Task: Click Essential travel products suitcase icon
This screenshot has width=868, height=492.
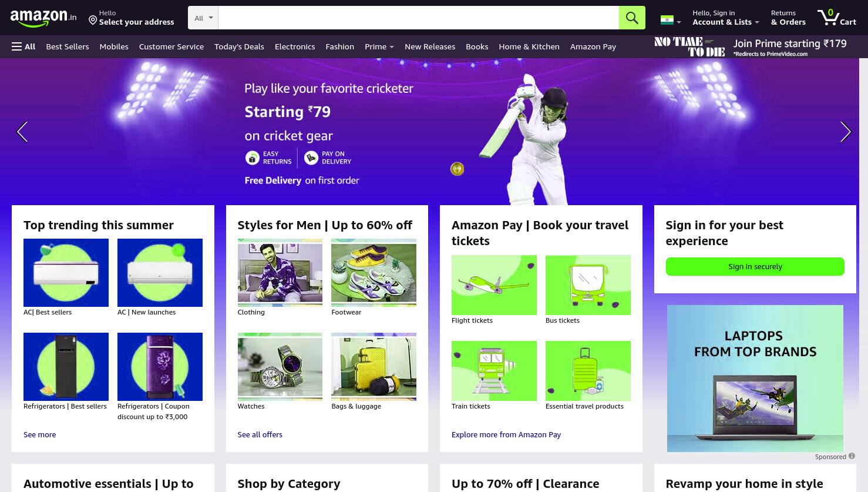Action: tap(588, 371)
